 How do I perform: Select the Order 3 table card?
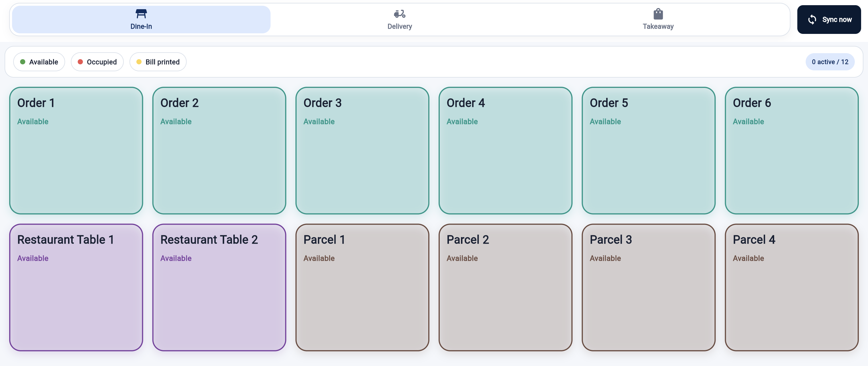click(362, 151)
